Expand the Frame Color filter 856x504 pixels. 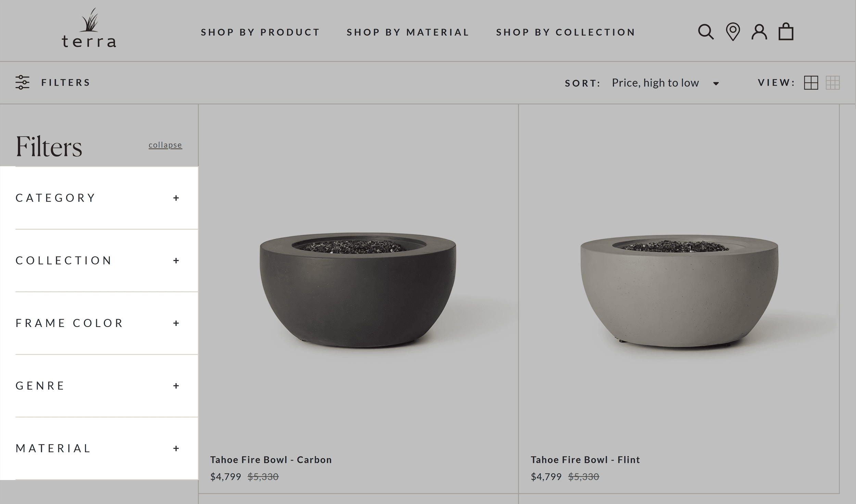pos(176,323)
